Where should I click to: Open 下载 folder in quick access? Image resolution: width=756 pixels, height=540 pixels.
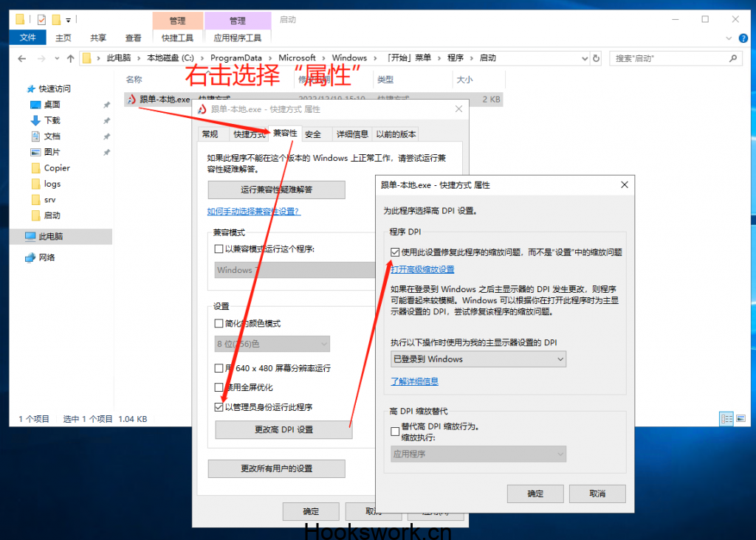pos(52,120)
